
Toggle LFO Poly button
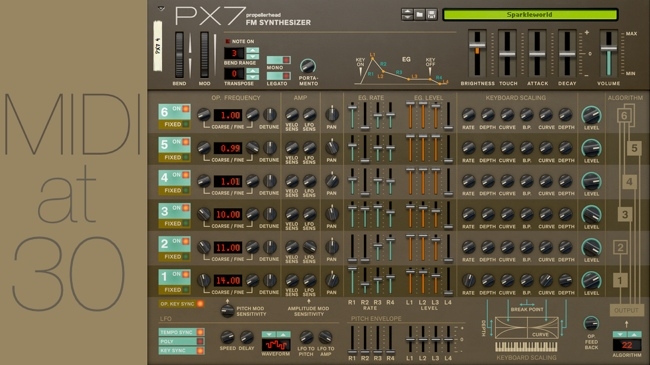[x=182, y=341]
